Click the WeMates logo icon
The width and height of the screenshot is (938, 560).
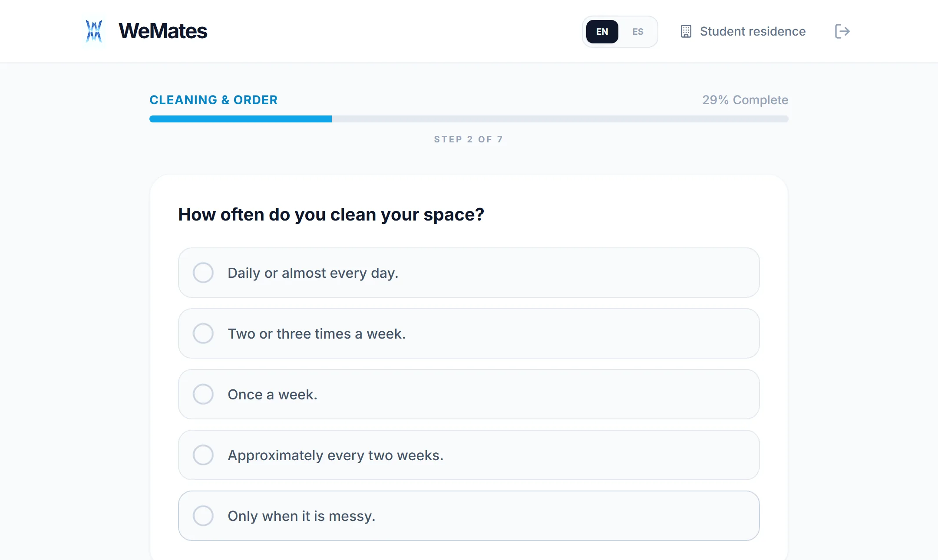[94, 31]
